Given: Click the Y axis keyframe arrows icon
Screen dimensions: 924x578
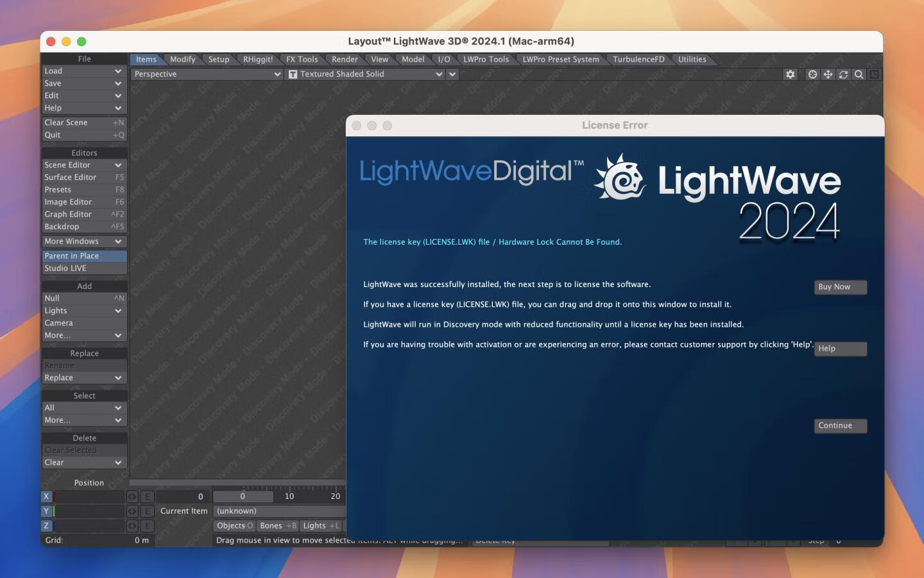Looking at the screenshot, I should [132, 511].
